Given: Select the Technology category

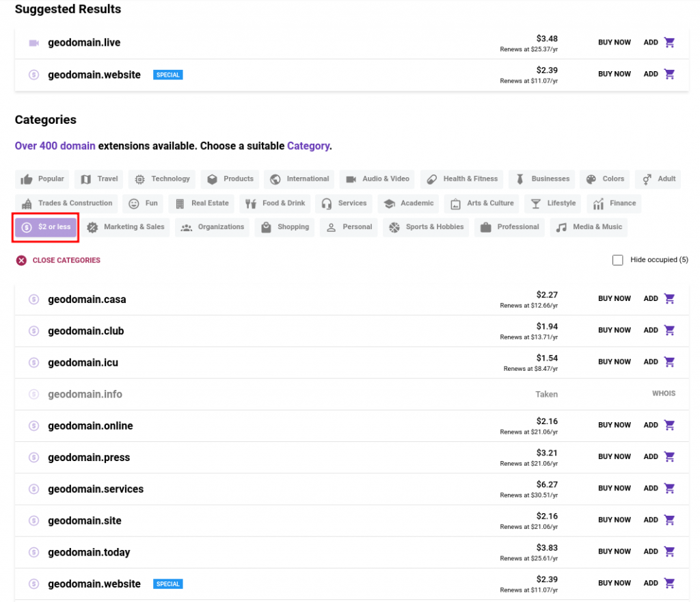Looking at the screenshot, I should click(x=162, y=179).
